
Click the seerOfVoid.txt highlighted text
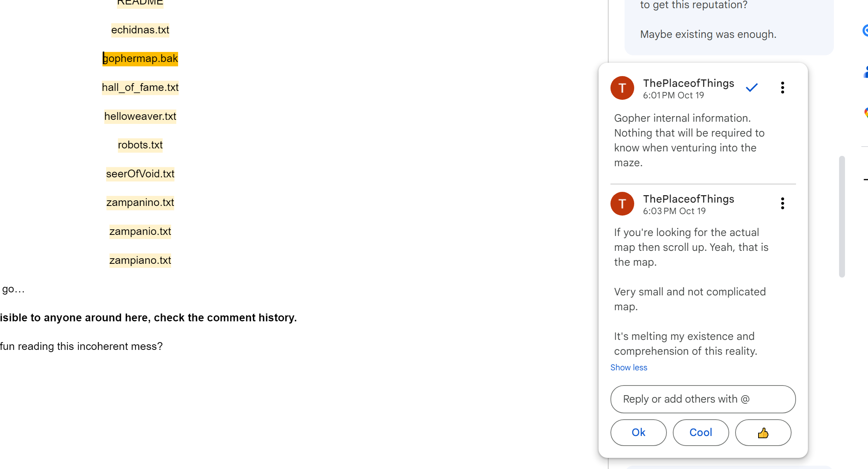tap(140, 174)
